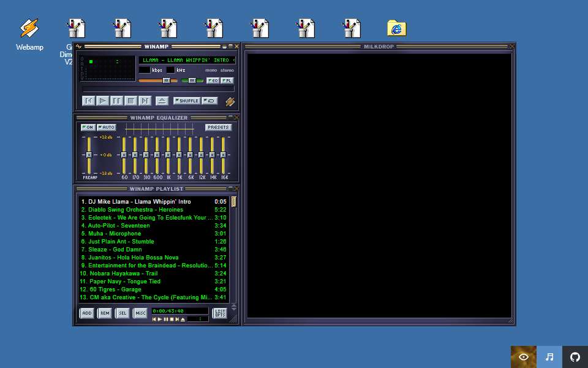588x368 pixels.
Task: Select track Entertainment for the Braindead
Action: (154, 266)
